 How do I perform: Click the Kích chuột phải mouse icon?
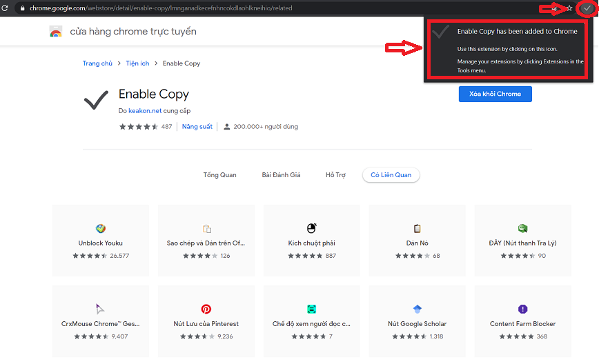[x=312, y=228]
